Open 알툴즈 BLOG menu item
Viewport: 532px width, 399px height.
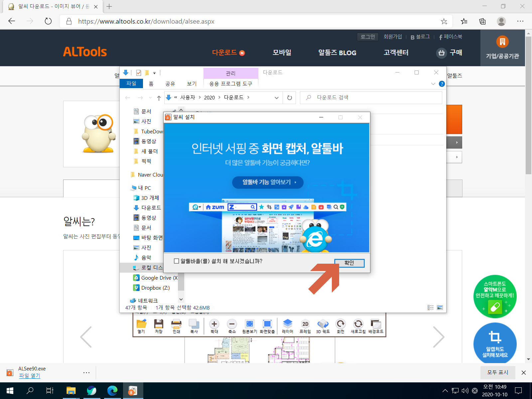point(337,53)
